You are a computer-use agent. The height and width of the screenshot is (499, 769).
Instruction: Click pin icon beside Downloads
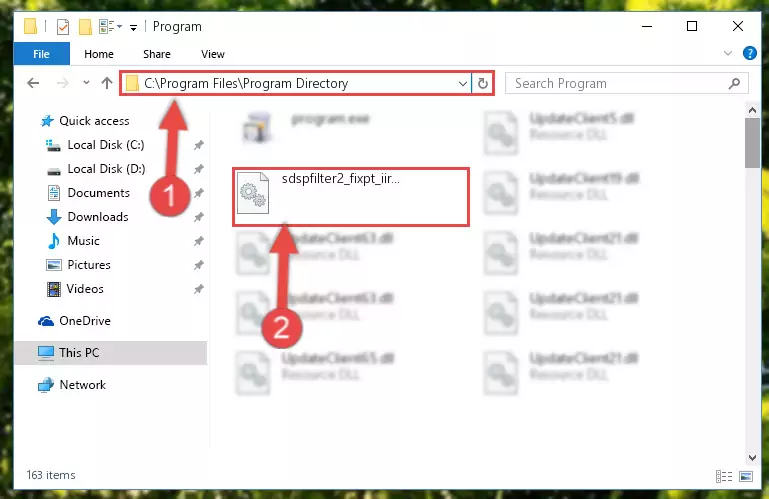tap(198, 217)
